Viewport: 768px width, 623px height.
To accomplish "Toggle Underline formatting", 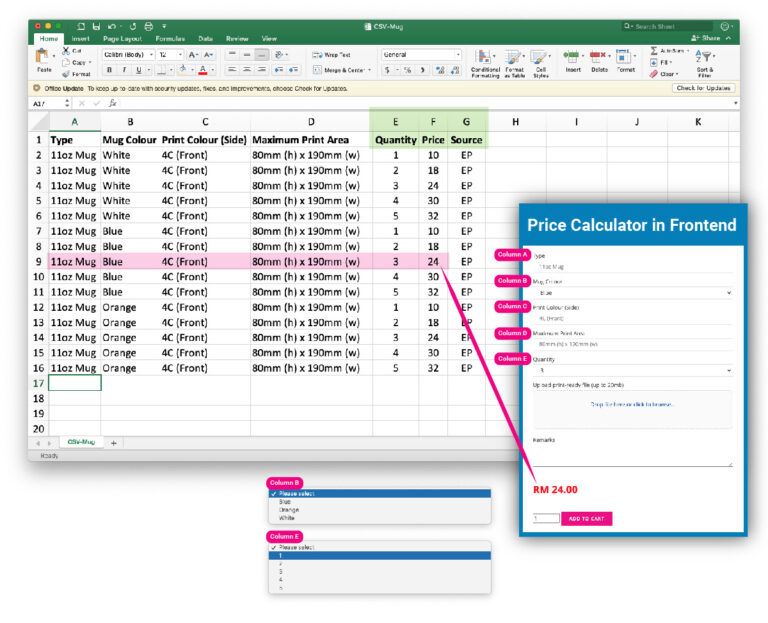I will (139, 70).
